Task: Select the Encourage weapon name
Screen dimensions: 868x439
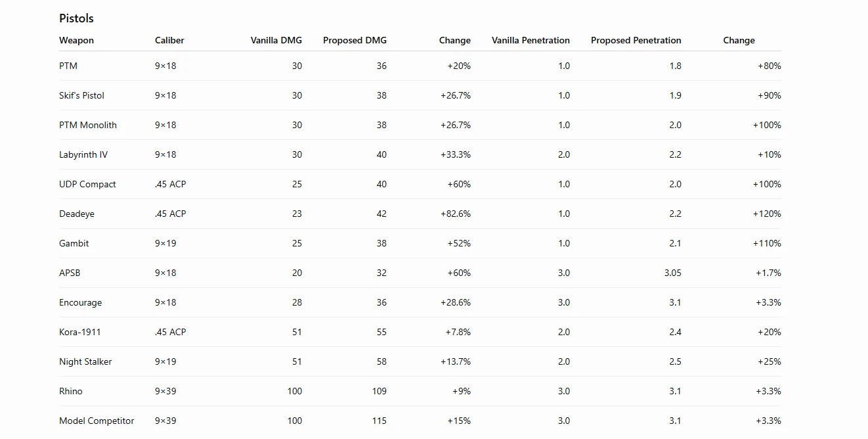Action: pos(80,302)
